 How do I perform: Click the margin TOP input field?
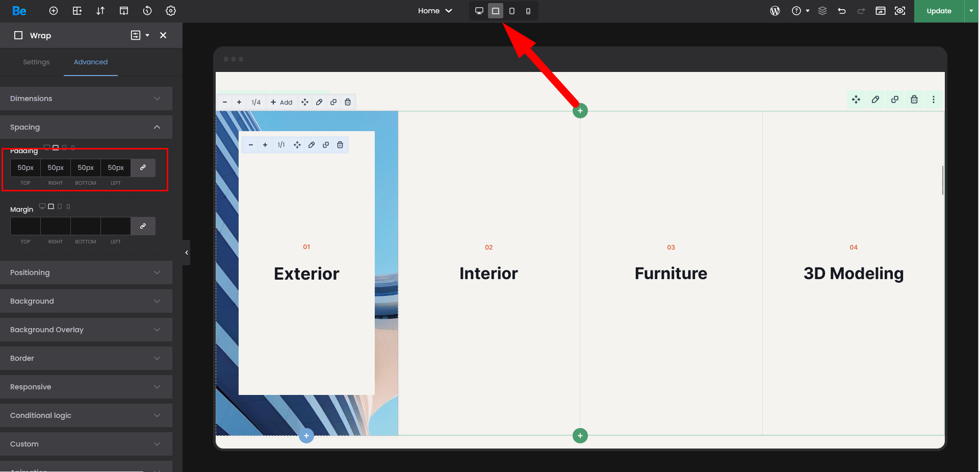[x=25, y=226]
